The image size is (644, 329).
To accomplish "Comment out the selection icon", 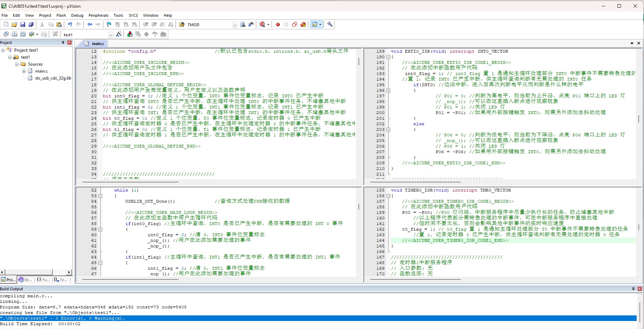I will 162,24.
